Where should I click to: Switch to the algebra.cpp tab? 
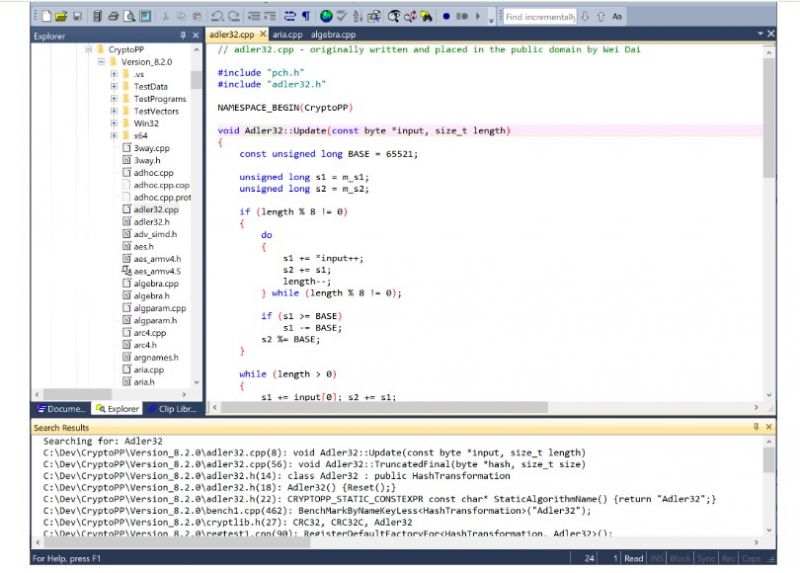pos(333,34)
